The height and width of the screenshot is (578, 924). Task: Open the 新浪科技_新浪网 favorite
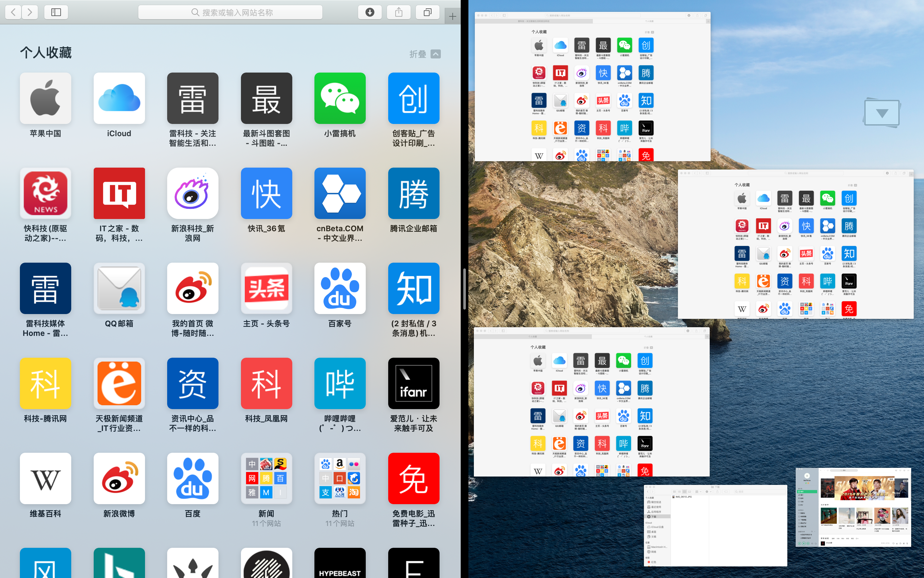pyautogui.click(x=193, y=193)
